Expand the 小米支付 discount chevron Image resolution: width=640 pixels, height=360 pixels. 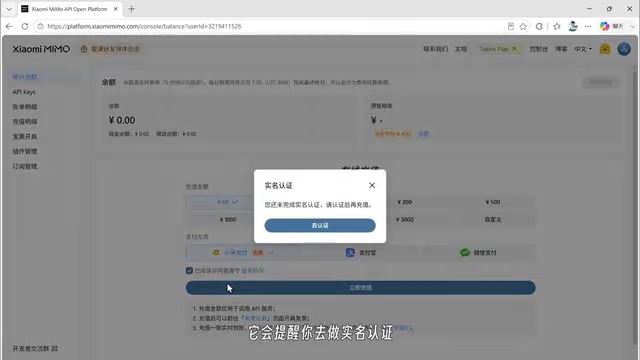271,253
